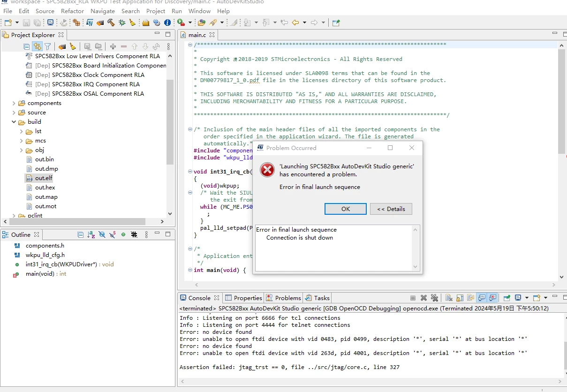Expand the obj folder

tap(21, 150)
